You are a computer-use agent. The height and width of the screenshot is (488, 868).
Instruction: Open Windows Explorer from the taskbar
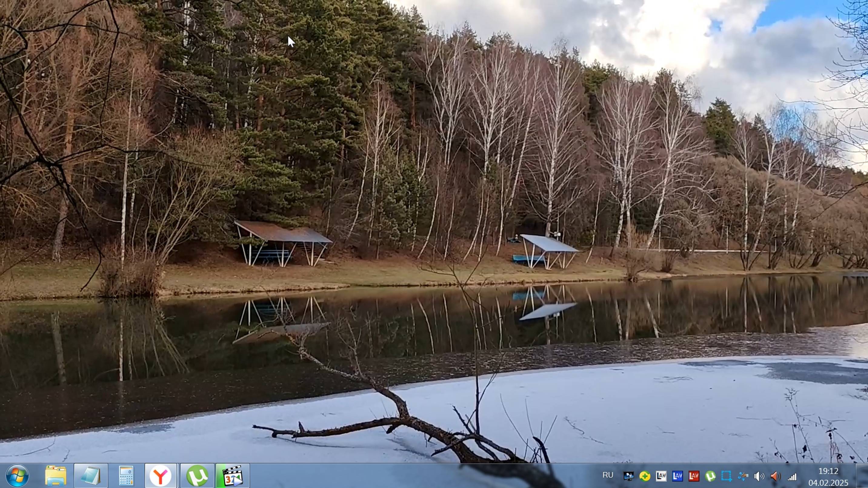pos(56,476)
